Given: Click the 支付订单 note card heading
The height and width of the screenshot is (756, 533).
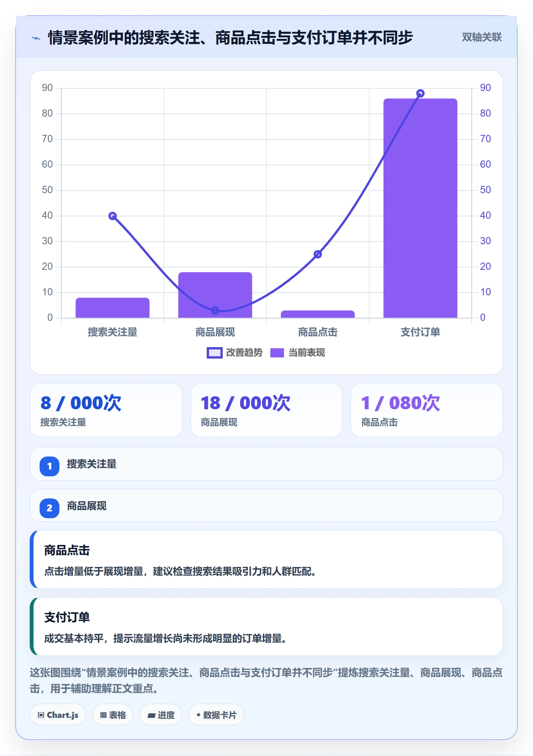Looking at the screenshot, I should click(67, 617).
